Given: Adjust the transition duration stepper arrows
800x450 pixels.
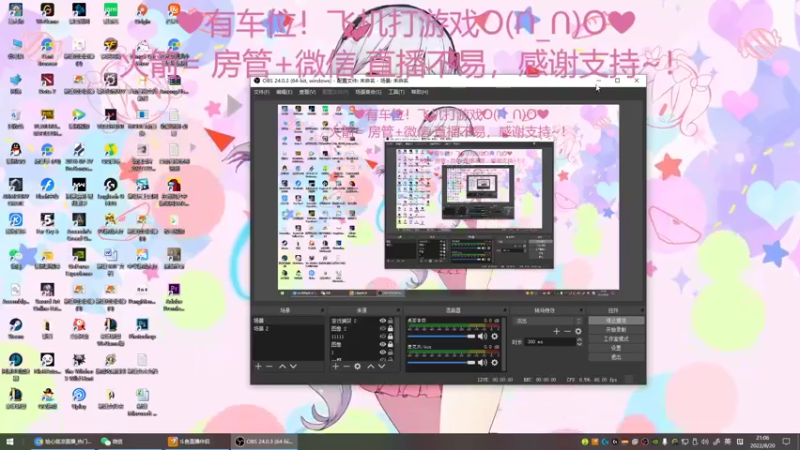Looking at the screenshot, I should click(579, 342).
